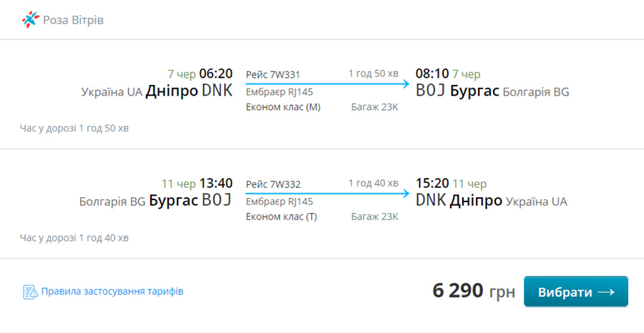Click the fare rules document icon
Image resolution: width=644 pixels, height=333 pixels.
coord(30,292)
